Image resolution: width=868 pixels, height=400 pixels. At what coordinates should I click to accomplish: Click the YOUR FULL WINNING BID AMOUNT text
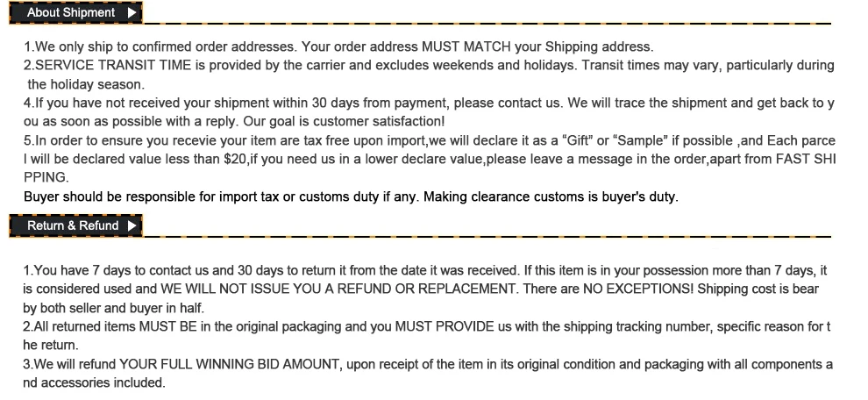[229, 365]
